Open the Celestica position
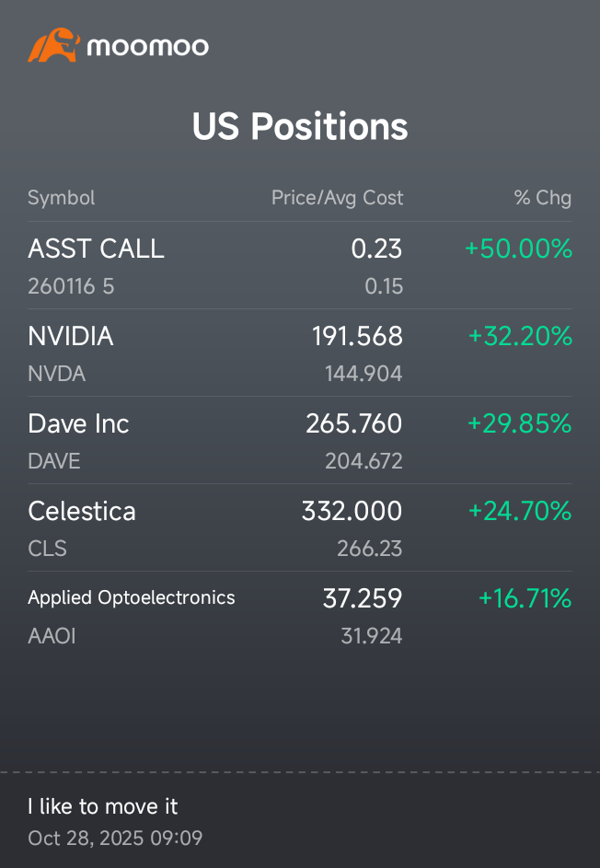 pos(300,528)
